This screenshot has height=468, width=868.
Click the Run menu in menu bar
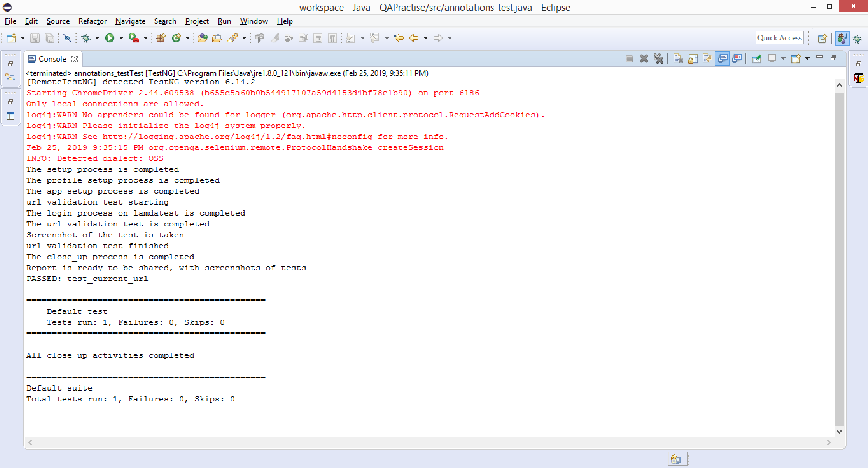[225, 21]
